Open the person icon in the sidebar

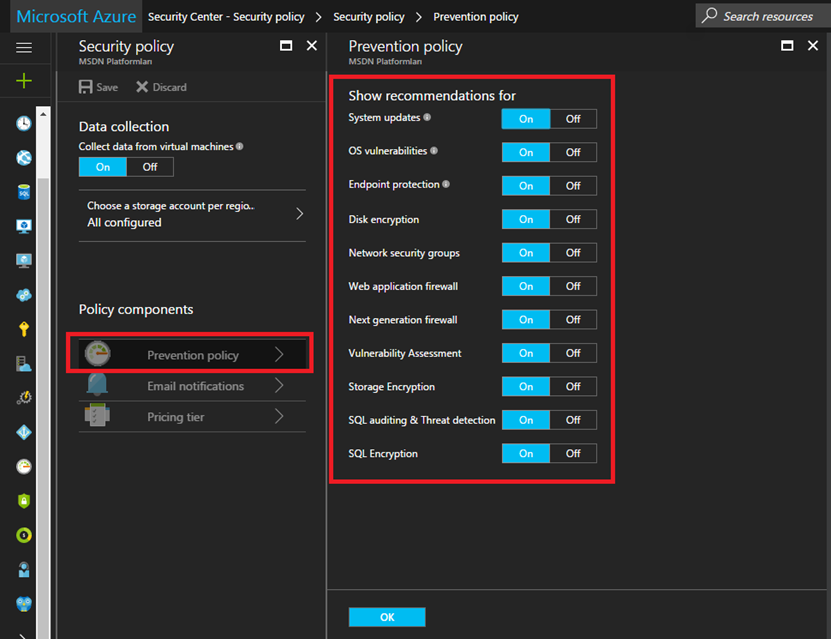click(24, 570)
